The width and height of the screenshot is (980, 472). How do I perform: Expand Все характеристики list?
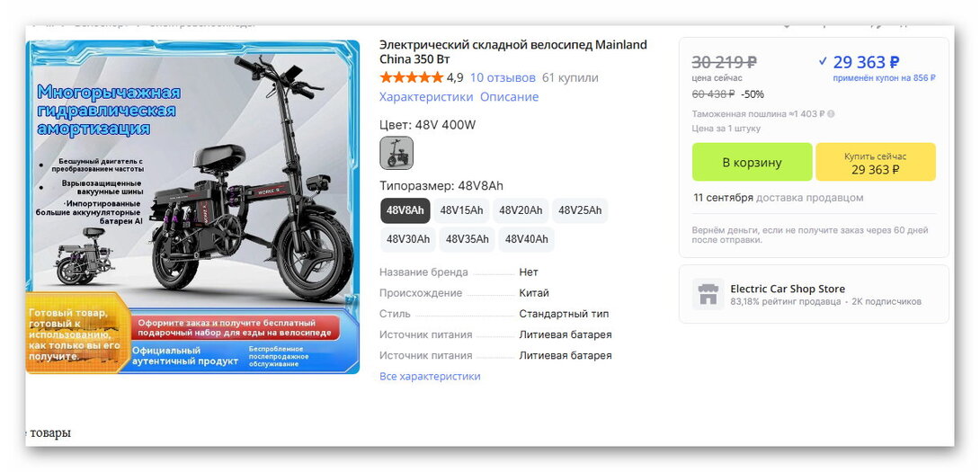[430, 377]
